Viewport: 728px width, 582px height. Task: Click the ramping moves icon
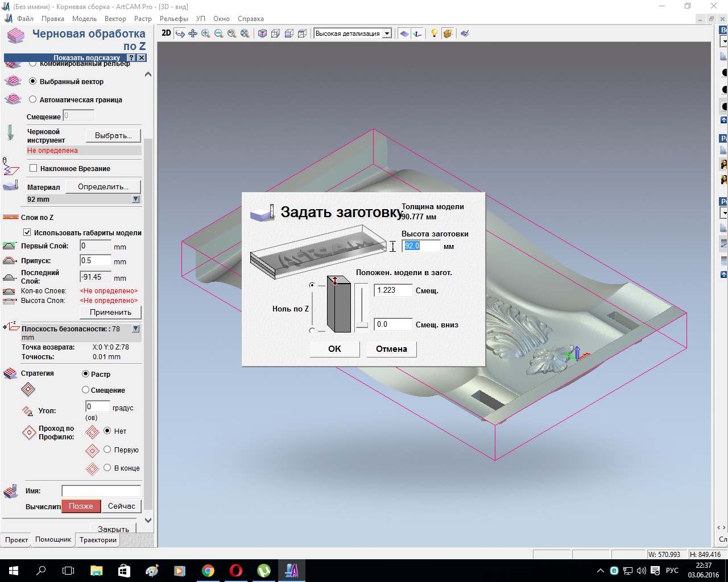10,167
